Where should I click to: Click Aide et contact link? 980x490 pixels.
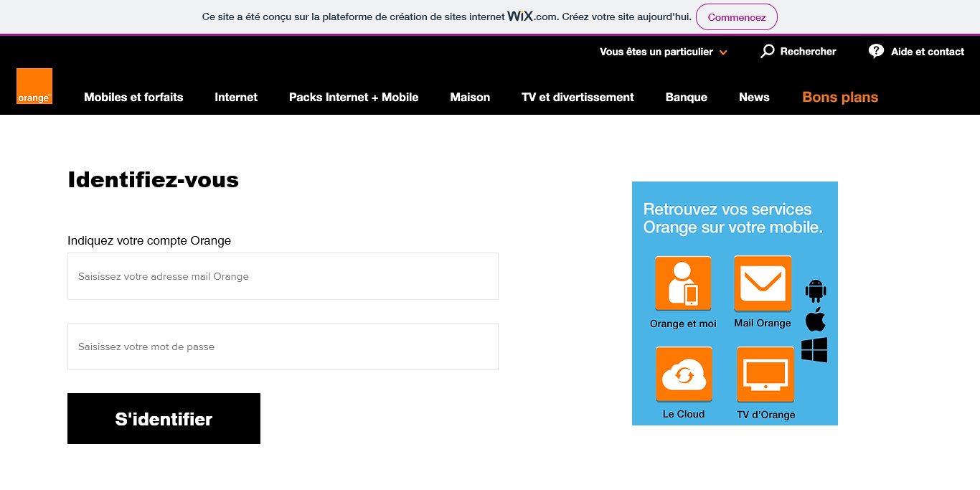tap(928, 52)
